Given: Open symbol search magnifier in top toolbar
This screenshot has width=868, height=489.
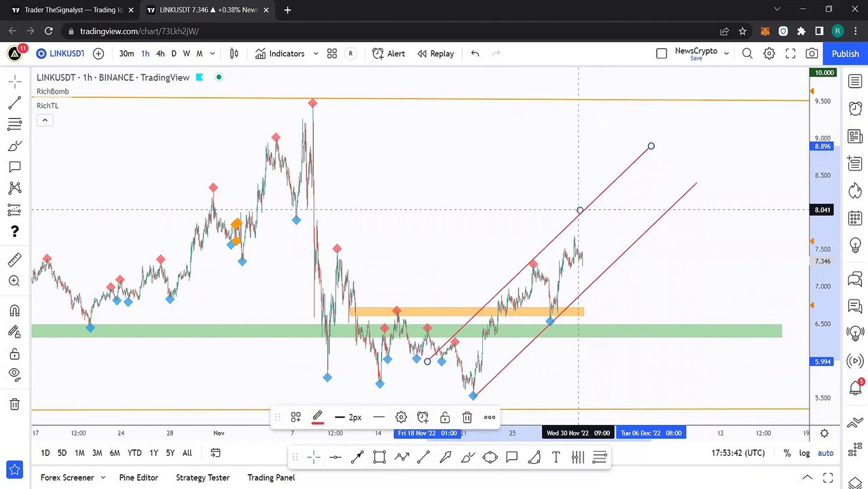Looking at the screenshot, I should (x=747, y=54).
